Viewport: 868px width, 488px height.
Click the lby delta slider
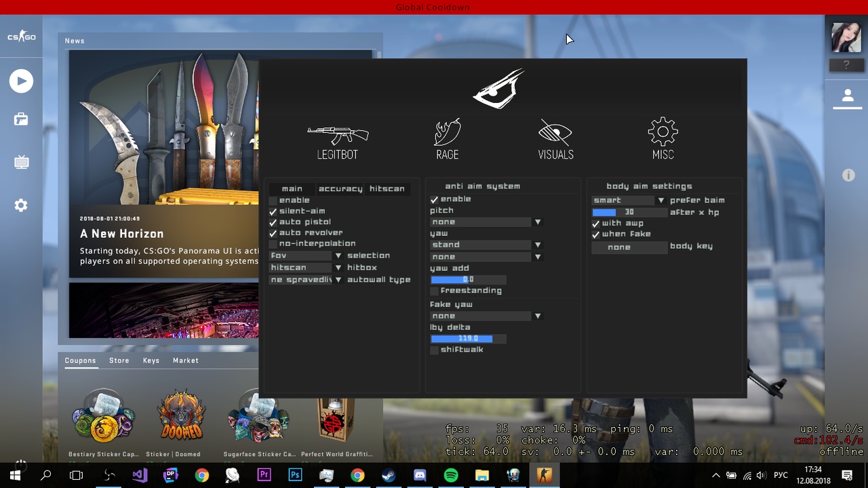[468, 339]
